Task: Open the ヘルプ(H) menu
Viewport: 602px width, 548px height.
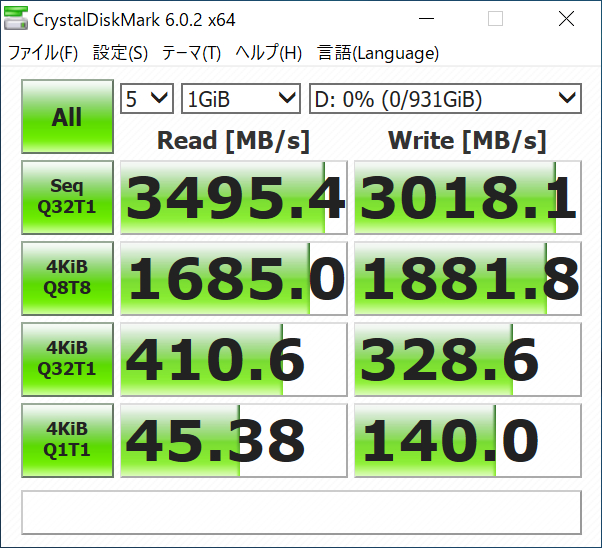Action: 269,53
